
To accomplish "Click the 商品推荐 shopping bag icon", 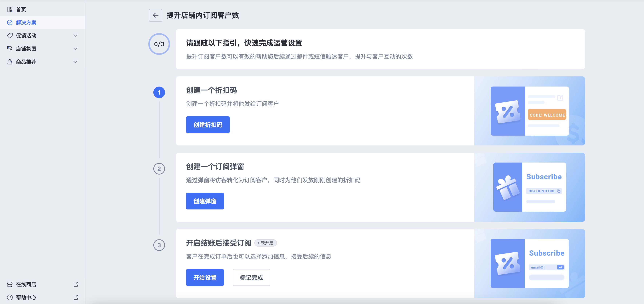I will coord(10,62).
